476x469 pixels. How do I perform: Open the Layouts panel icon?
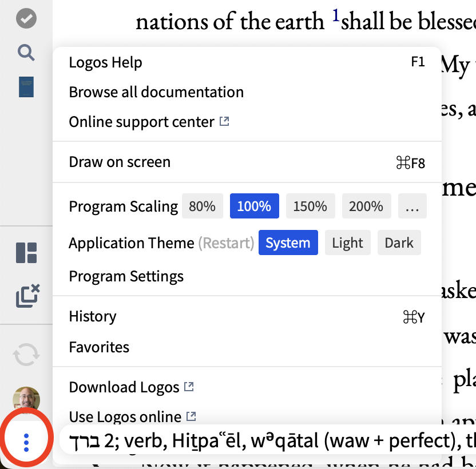(x=26, y=253)
